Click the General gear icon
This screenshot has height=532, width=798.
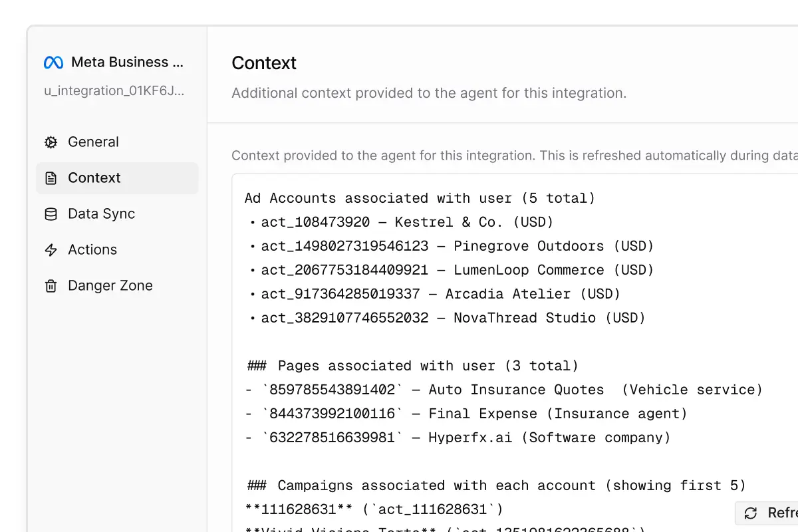51,142
